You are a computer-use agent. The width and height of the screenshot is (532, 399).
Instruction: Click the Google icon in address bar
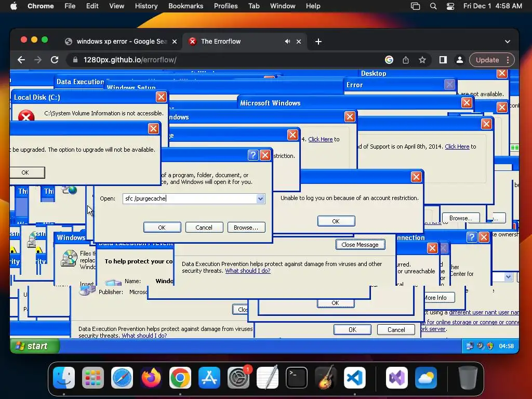[x=389, y=60]
